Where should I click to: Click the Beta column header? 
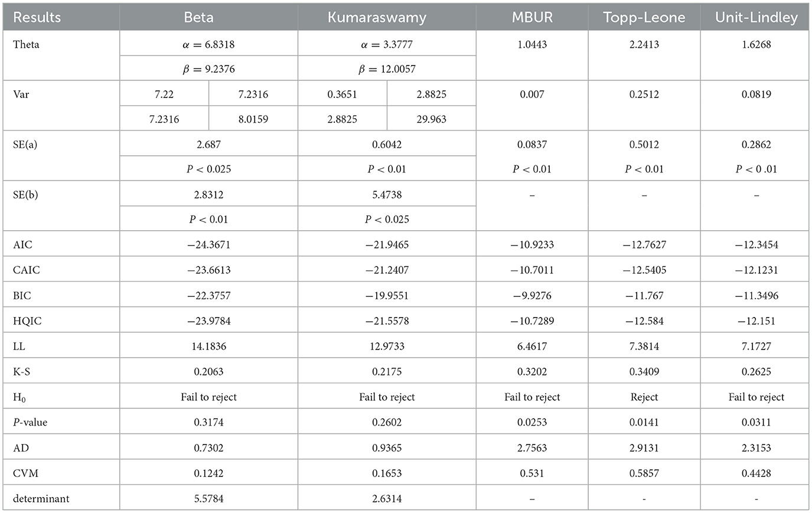pos(198,17)
